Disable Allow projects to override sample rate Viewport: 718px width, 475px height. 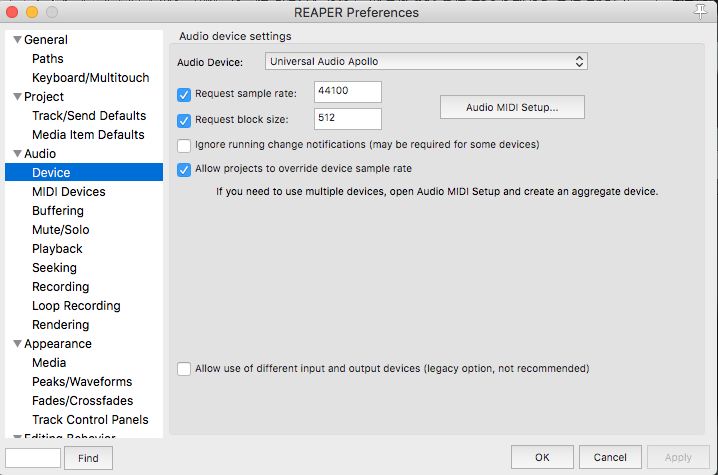(x=184, y=169)
